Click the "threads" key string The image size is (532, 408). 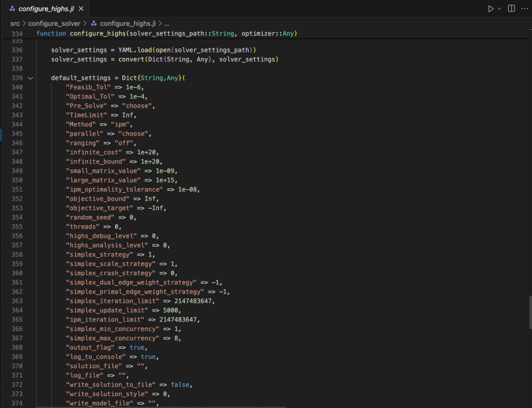coord(82,227)
